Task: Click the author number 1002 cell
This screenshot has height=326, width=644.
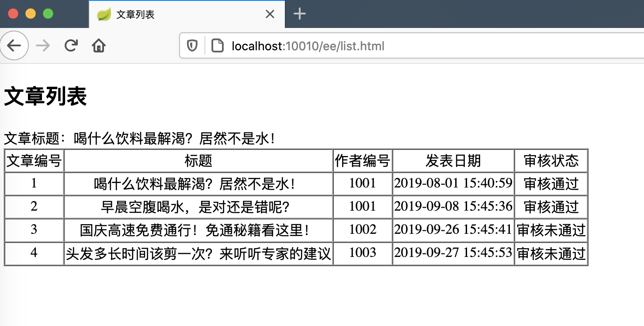Action: click(x=363, y=230)
